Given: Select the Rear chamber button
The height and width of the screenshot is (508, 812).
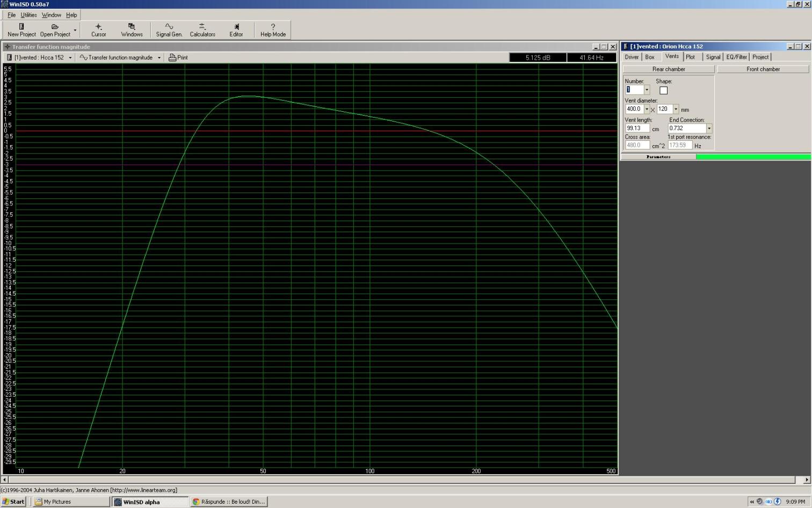Looking at the screenshot, I should pos(668,69).
